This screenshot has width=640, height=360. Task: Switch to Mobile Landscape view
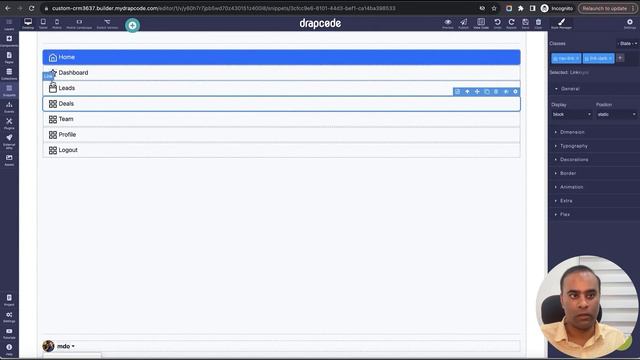(x=79, y=24)
